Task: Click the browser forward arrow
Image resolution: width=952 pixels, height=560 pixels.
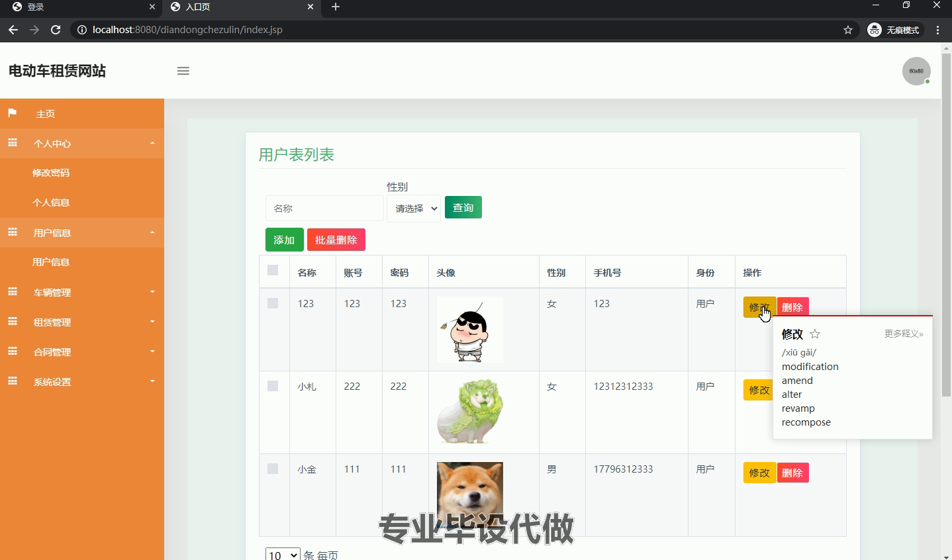Action: (34, 30)
